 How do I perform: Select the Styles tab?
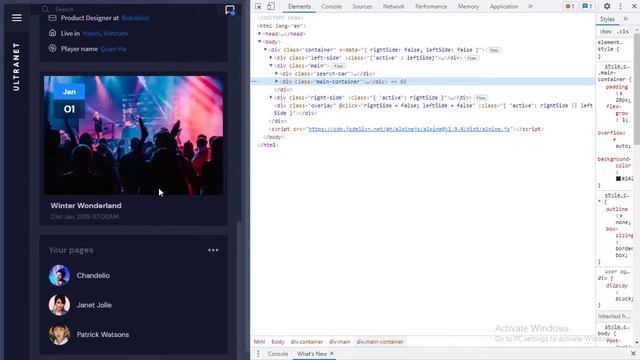pos(607,19)
